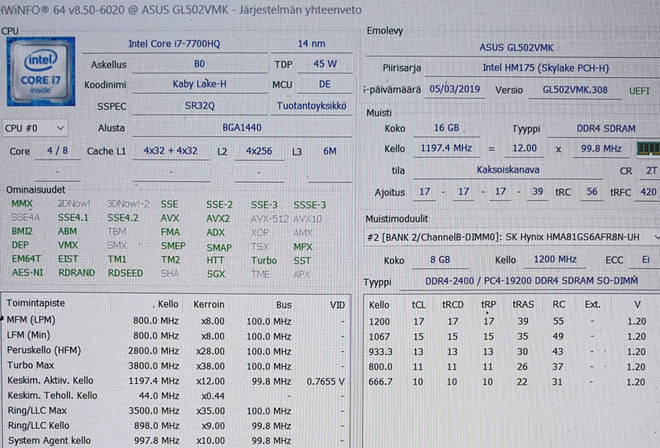This screenshot has width=660, height=448.
Task: Select the memory multiplier value 12.00
Action: (x=524, y=149)
